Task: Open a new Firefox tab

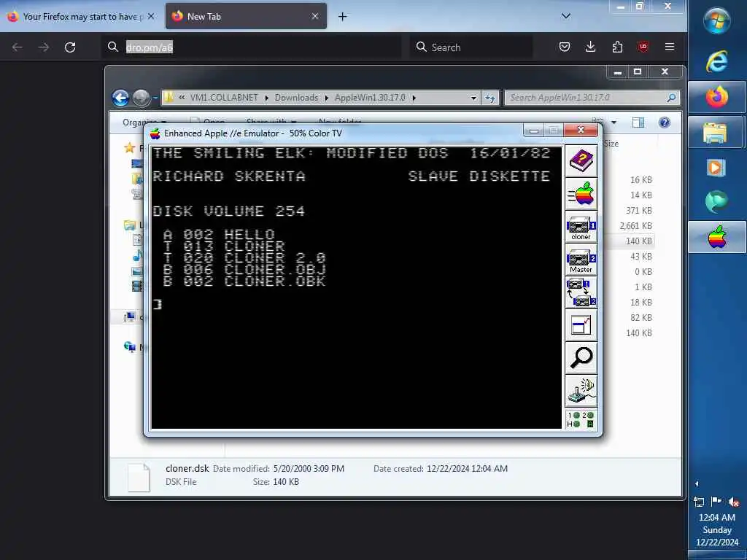Action: pyautogui.click(x=342, y=17)
